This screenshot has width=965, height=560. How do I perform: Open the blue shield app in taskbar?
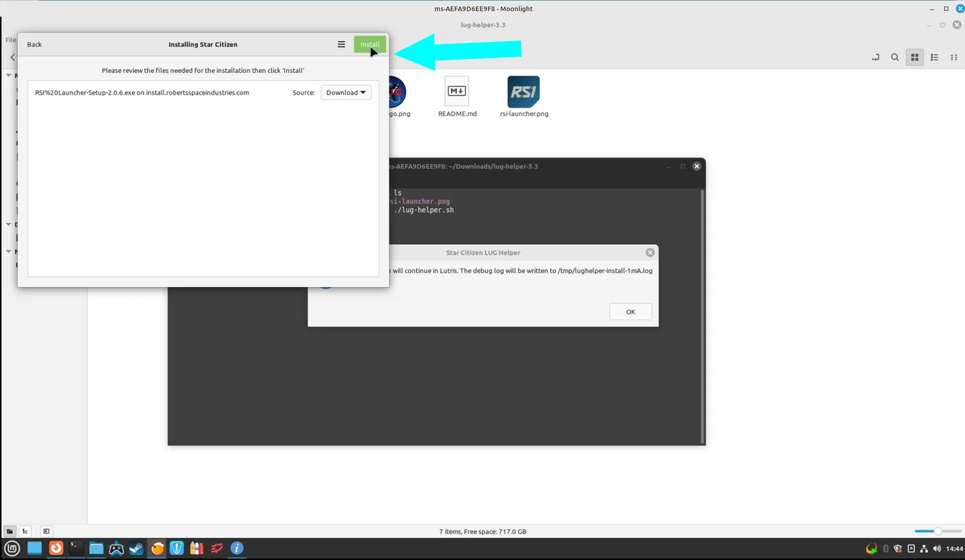point(177,548)
